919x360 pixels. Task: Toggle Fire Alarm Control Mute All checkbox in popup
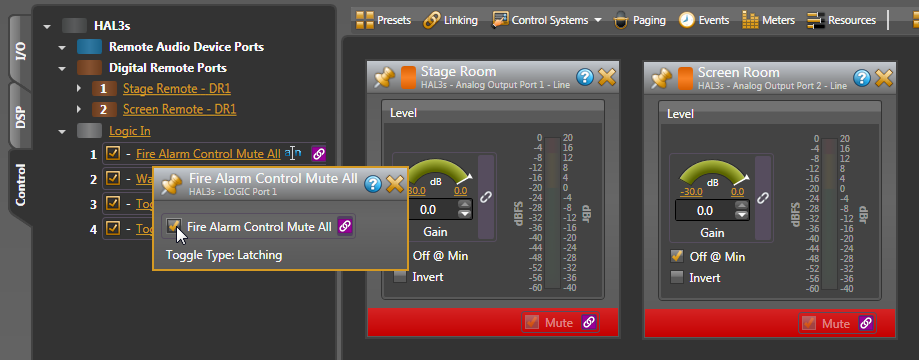click(173, 226)
